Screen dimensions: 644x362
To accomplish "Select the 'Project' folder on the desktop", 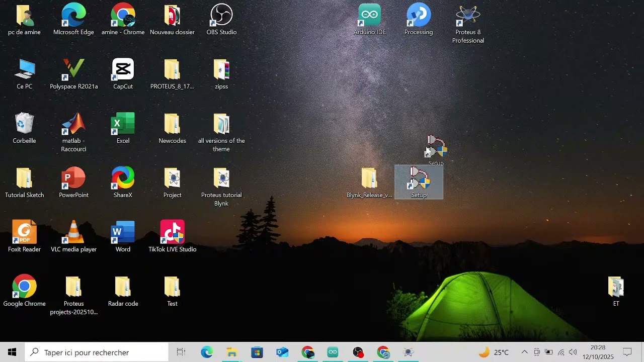I will point(172,183).
